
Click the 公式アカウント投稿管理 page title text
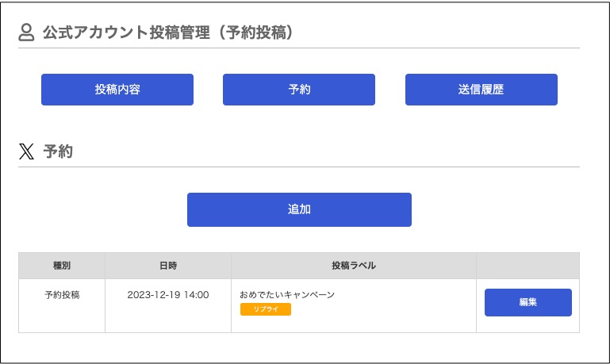[126, 33]
